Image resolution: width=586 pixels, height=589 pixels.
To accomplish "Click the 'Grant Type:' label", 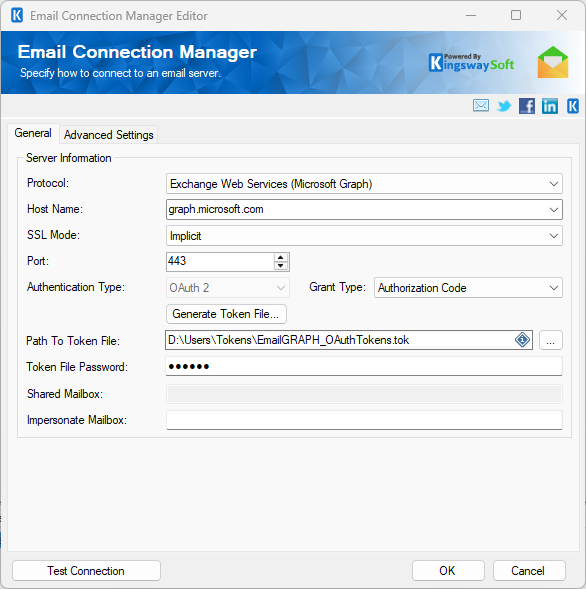I will pos(337,287).
